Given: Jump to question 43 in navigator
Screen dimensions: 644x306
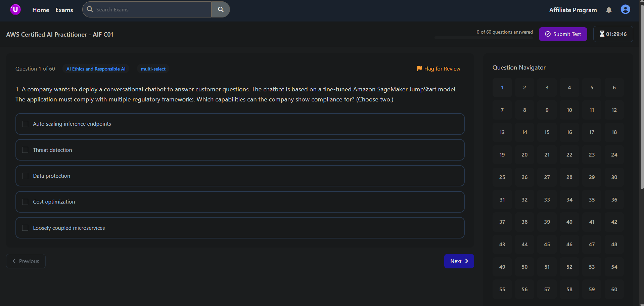Looking at the screenshot, I should [x=502, y=245].
